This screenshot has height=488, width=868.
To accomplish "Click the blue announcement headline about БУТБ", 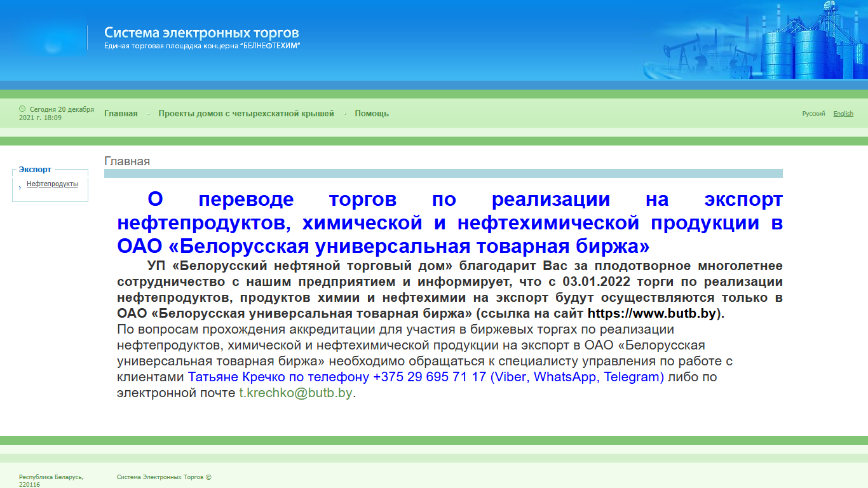I will coord(450,222).
